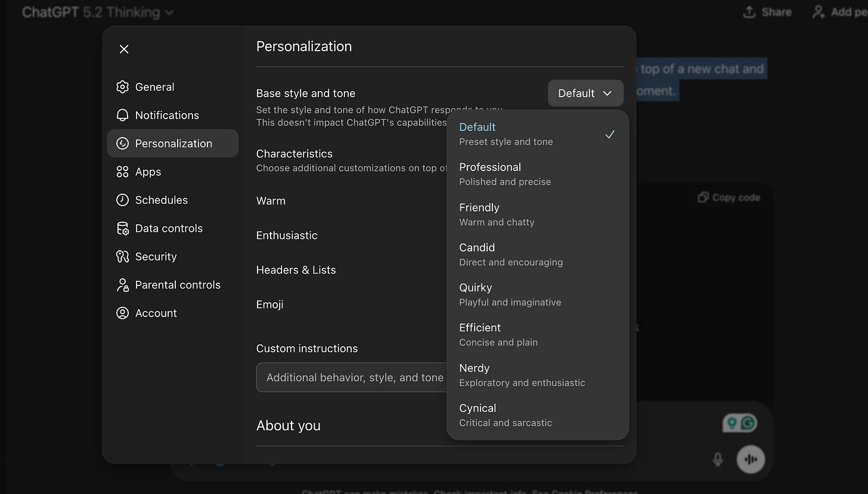868x494 pixels.
Task: Click the Parental controls person-lock icon
Action: click(x=122, y=285)
